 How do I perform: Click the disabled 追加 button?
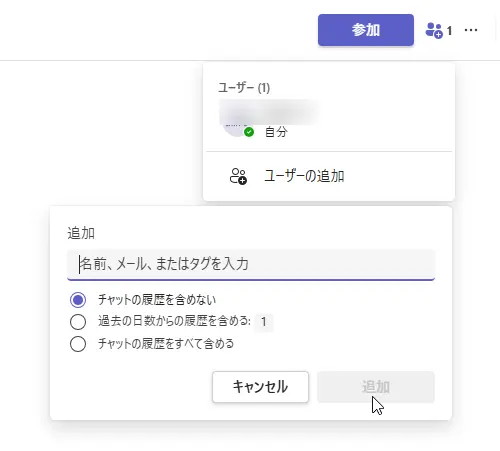pyautogui.click(x=376, y=387)
